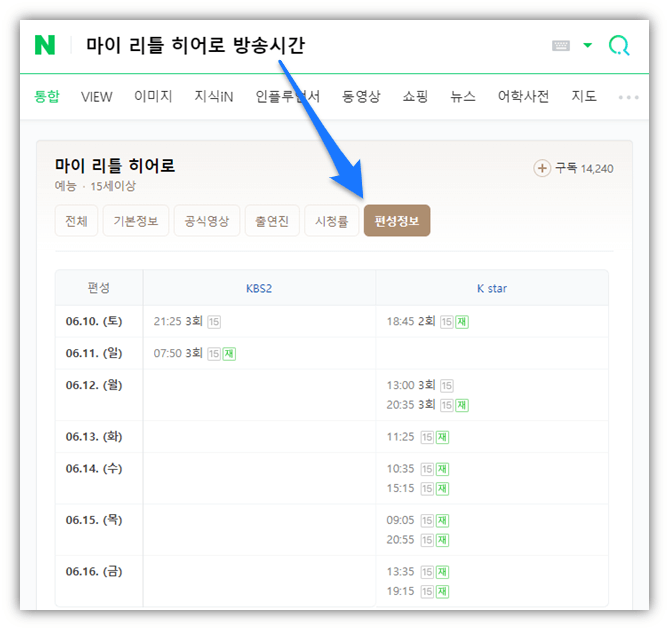The height and width of the screenshot is (630, 669).
Task: Click the 마이 리틀 히어로 program title
Action: pos(115,165)
